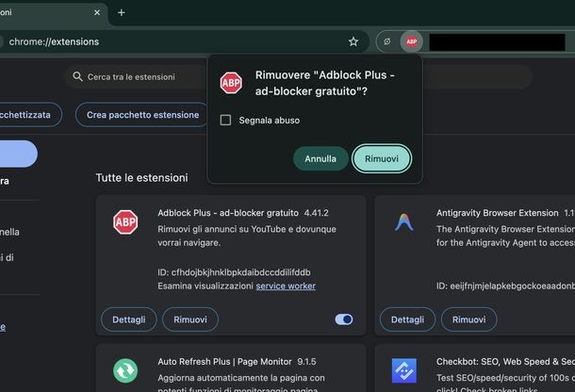This screenshot has width=575, height=392.
Task: Click Auto Refresh Plus title text
Action: coord(224,362)
